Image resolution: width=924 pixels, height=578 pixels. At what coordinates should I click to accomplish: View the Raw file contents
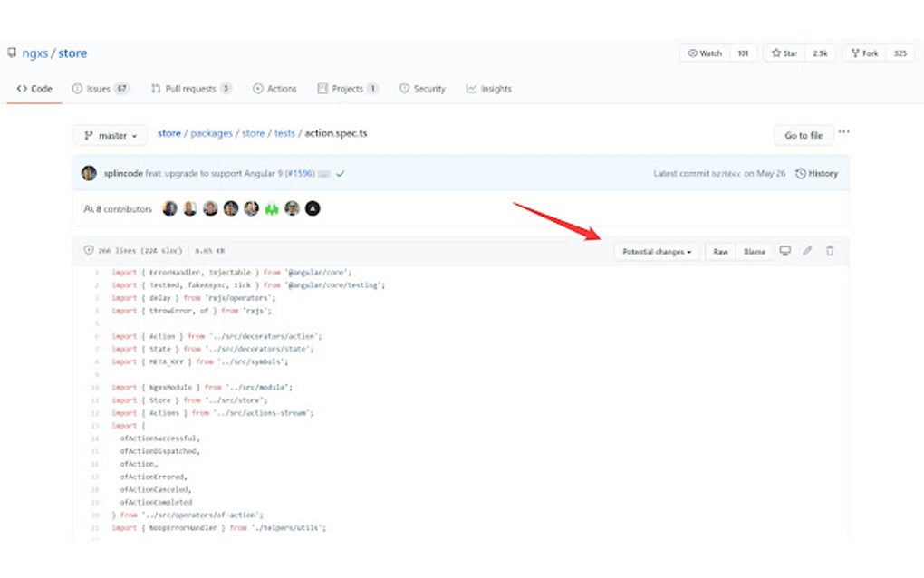(x=719, y=251)
